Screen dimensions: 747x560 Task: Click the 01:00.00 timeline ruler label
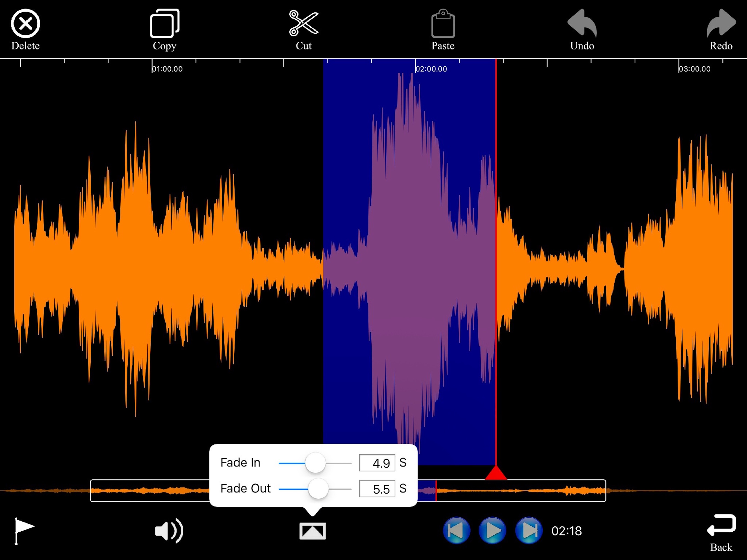coord(167,69)
